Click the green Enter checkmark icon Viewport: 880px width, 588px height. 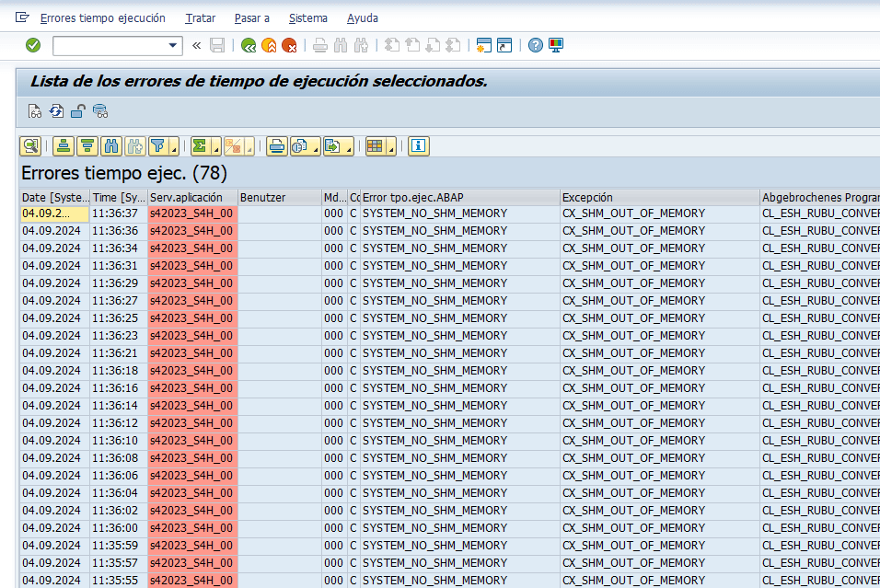click(x=33, y=45)
